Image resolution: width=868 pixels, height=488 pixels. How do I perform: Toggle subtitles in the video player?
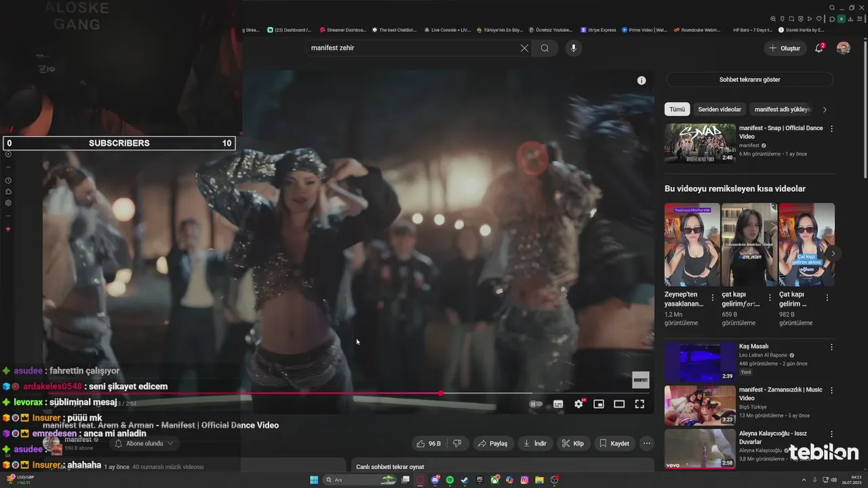click(x=558, y=404)
